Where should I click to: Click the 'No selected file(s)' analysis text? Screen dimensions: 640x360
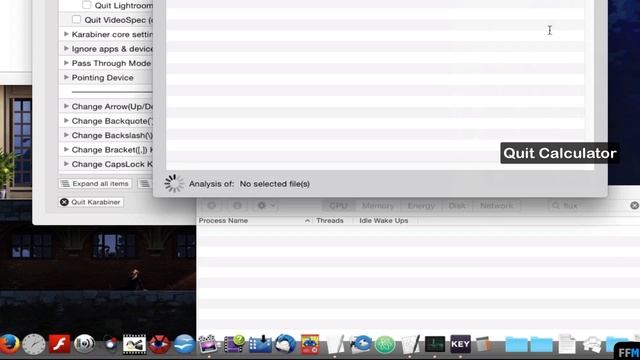pos(275,184)
